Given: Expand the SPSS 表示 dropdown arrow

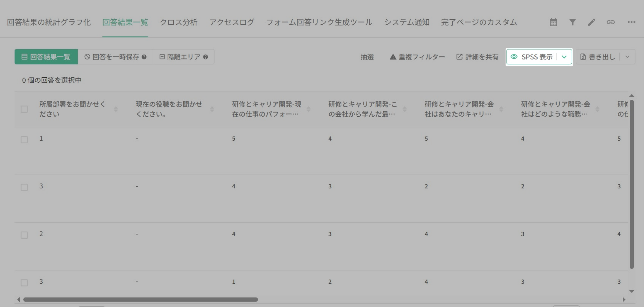Looking at the screenshot, I should coord(564,57).
